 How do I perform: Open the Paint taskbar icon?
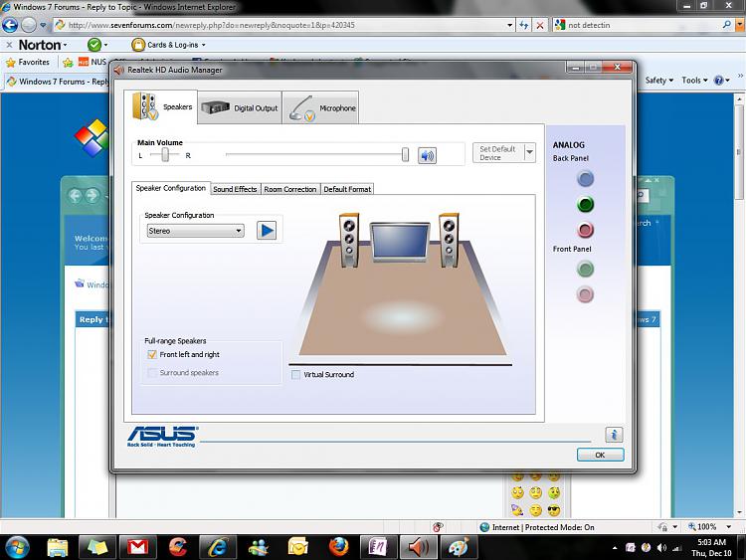point(459,548)
